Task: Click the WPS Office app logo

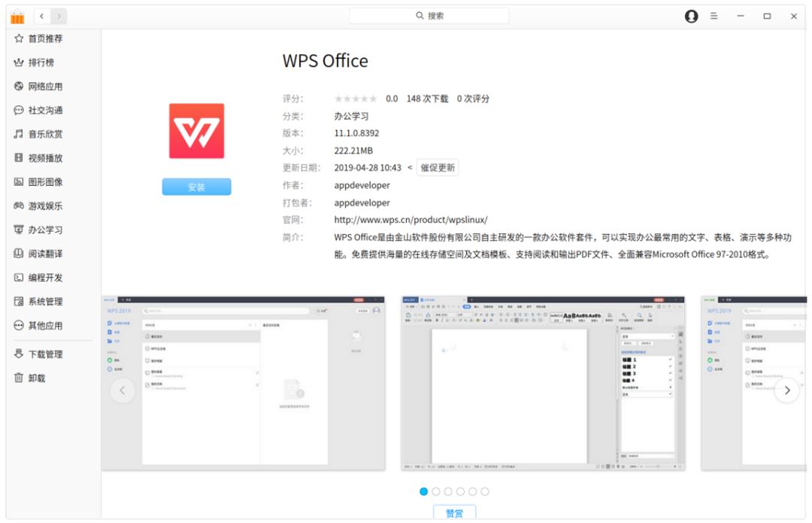Action: point(197,131)
